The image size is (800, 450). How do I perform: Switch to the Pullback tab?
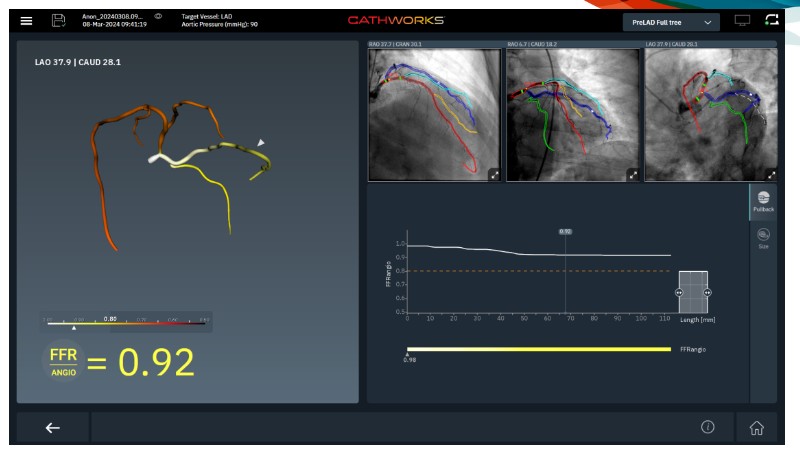[763, 203]
